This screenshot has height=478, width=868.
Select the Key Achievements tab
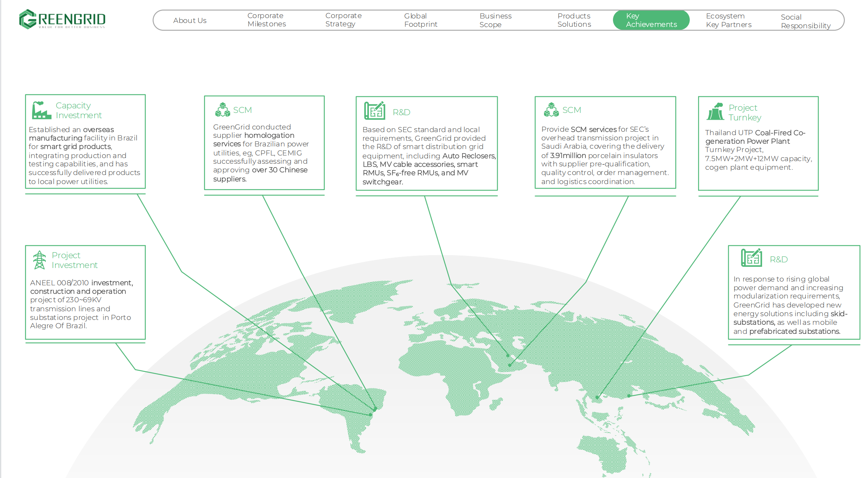(651, 20)
